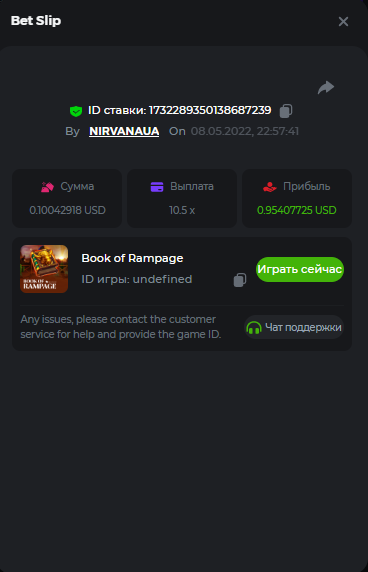Click the Book of Rampage title
The image size is (368, 572).
pyautogui.click(x=132, y=258)
